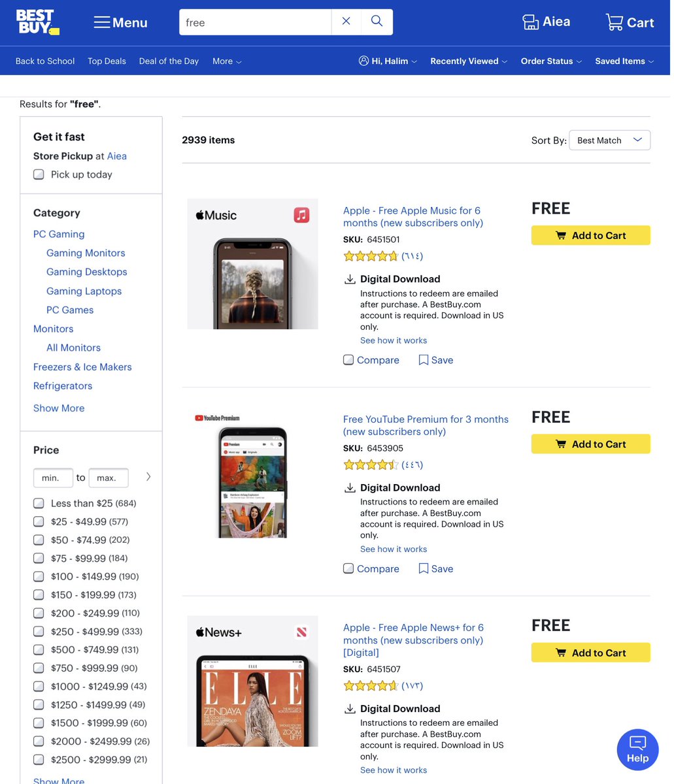The width and height of the screenshot is (674, 784).
Task: Open Apple News+ product image
Action: (x=252, y=681)
